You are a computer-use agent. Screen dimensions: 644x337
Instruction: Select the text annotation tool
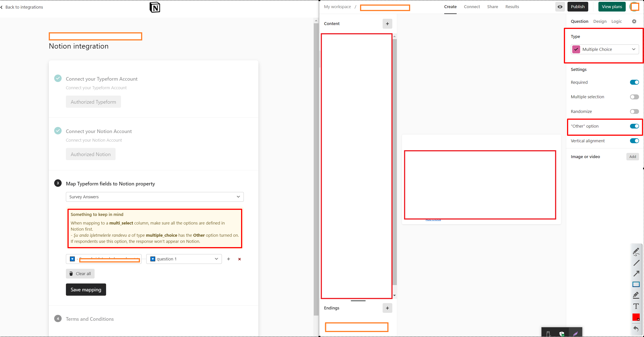[x=636, y=306]
